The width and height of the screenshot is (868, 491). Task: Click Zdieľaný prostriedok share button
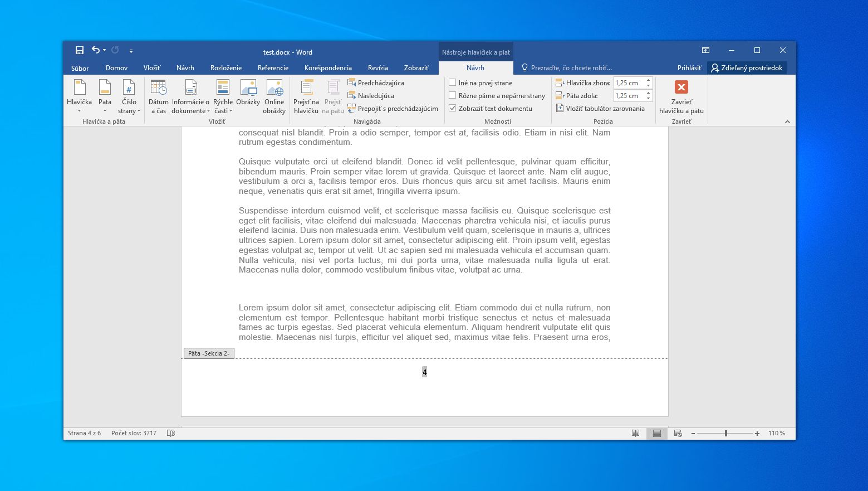point(747,68)
